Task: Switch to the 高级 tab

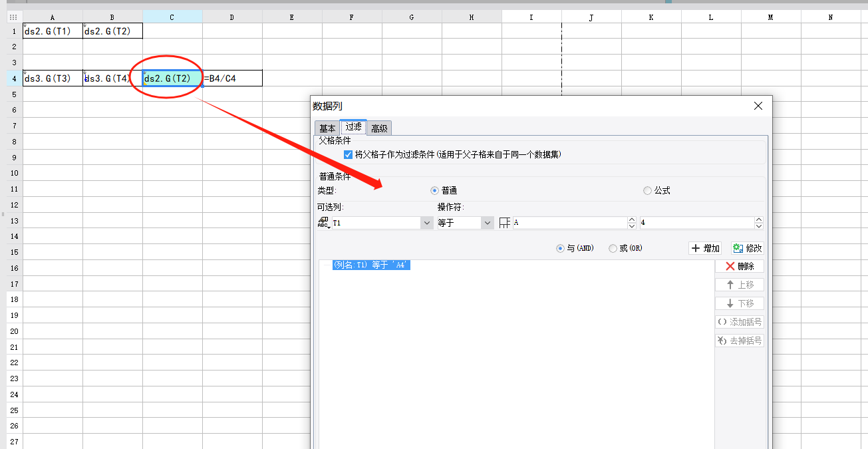Action: pyautogui.click(x=379, y=128)
